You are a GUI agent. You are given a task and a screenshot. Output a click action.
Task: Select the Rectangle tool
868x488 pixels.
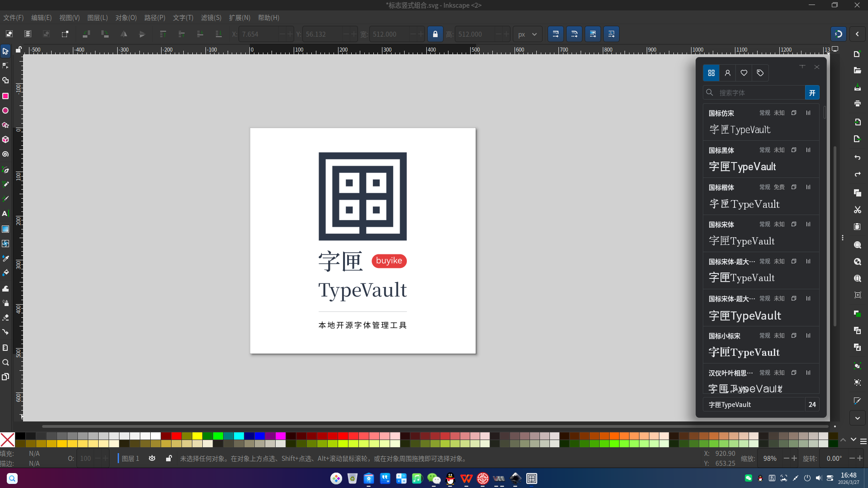point(5,96)
